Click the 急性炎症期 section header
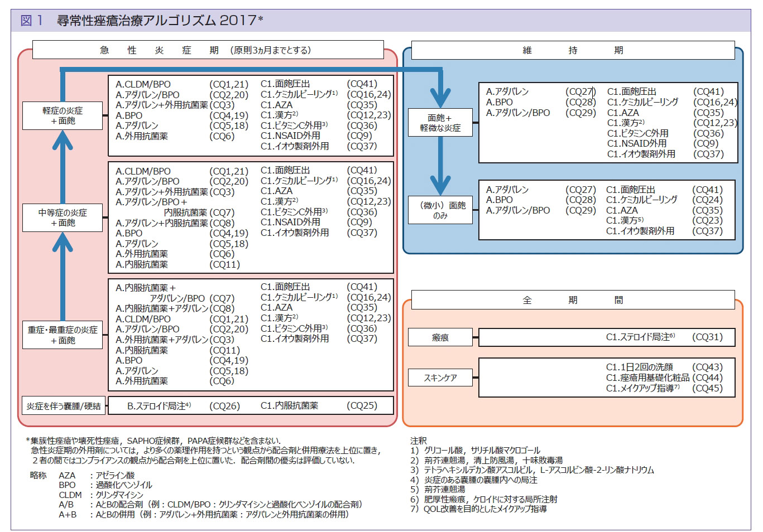 coord(208,50)
